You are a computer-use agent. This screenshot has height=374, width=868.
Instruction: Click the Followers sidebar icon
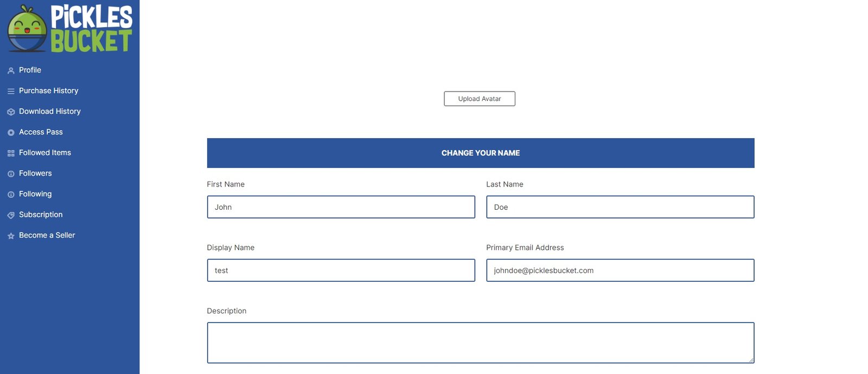tap(11, 174)
